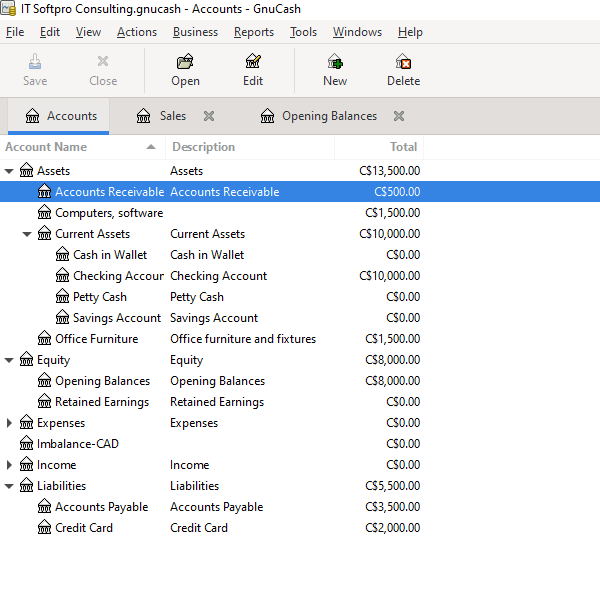Click the Edit account toolbar icon
The width and height of the screenshot is (600, 599).
253,62
